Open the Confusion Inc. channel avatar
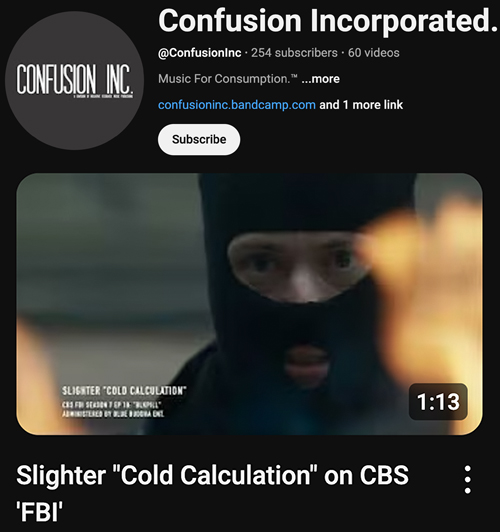500x532 pixels. tap(75, 80)
